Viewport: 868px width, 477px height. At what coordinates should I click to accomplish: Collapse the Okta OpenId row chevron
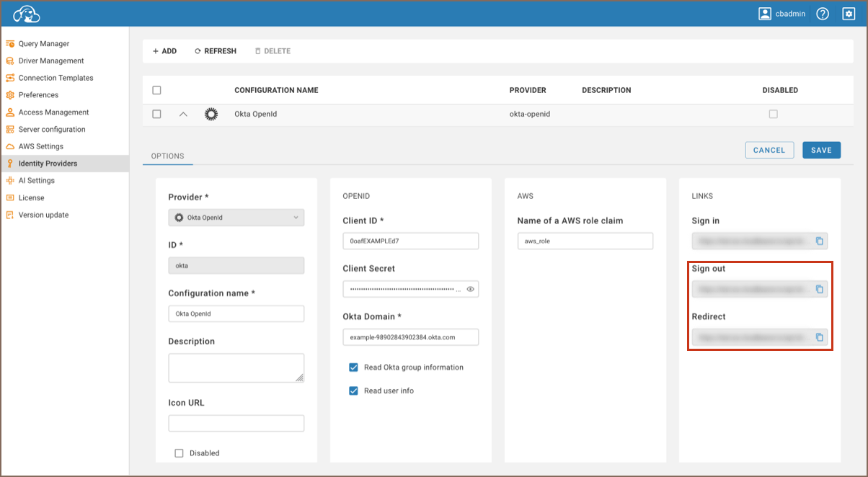pos(183,114)
